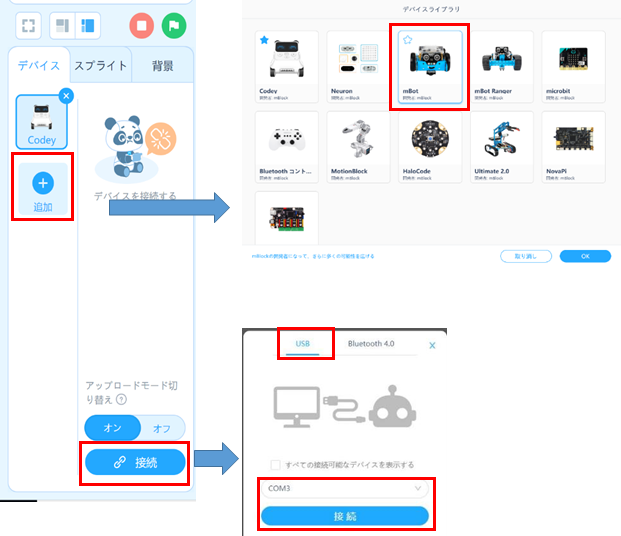
Task: Click the 接続 button with link icon
Action: click(135, 462)
